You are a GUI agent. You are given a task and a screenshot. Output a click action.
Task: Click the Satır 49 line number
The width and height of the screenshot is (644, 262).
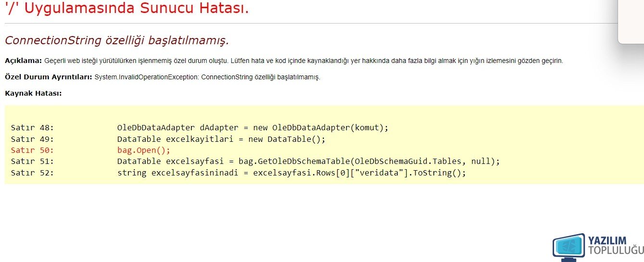point(32,139)
